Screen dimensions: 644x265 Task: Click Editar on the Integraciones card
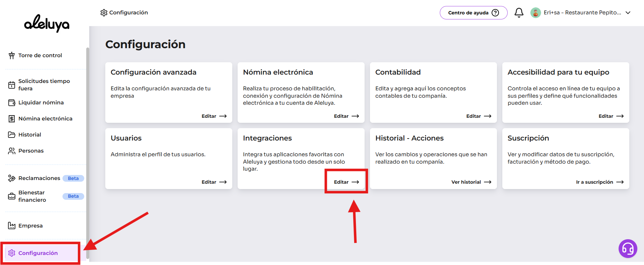346,182
